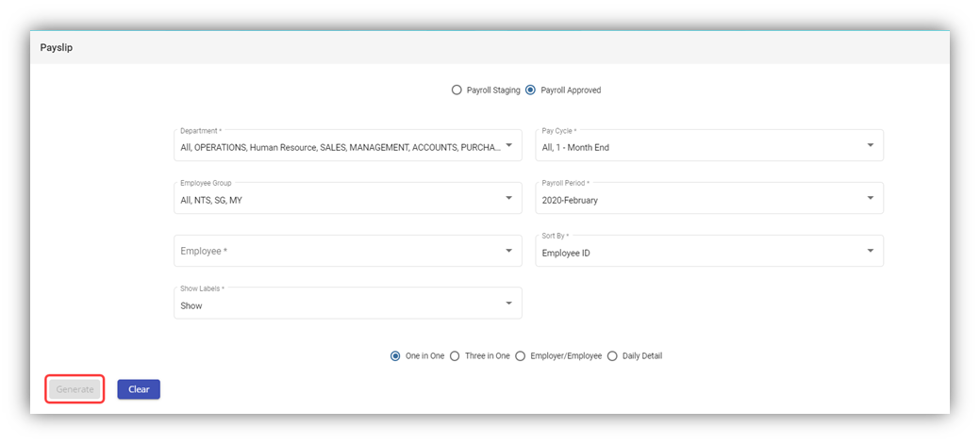Choose the One in One layout option
The height and width of the screenshot is (444, 980).
395,356
